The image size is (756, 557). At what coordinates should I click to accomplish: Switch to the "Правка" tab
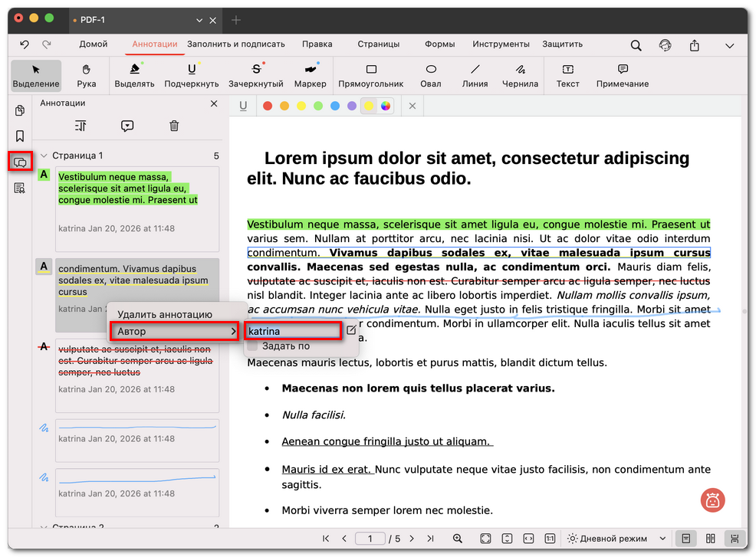pos(317,44)
